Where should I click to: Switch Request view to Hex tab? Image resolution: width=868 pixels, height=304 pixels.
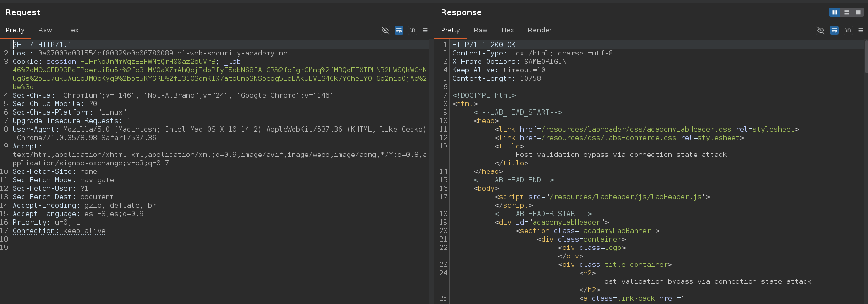pos(72,30)
